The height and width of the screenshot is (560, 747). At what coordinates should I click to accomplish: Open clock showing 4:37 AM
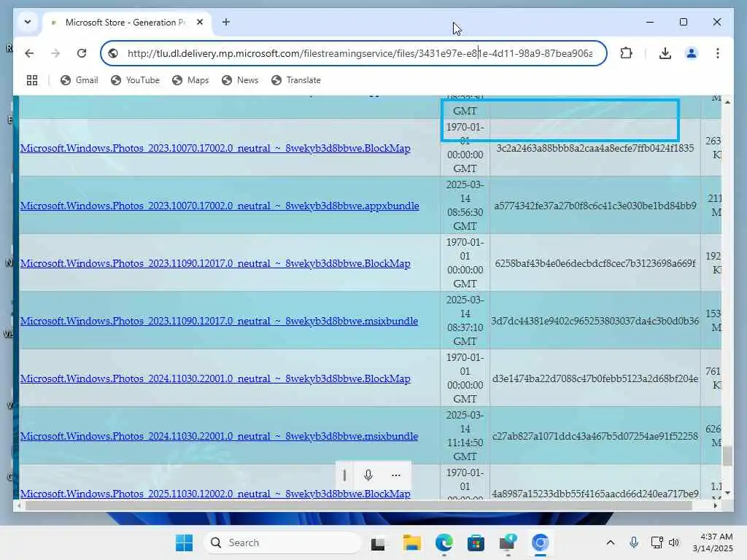(713, 542)
